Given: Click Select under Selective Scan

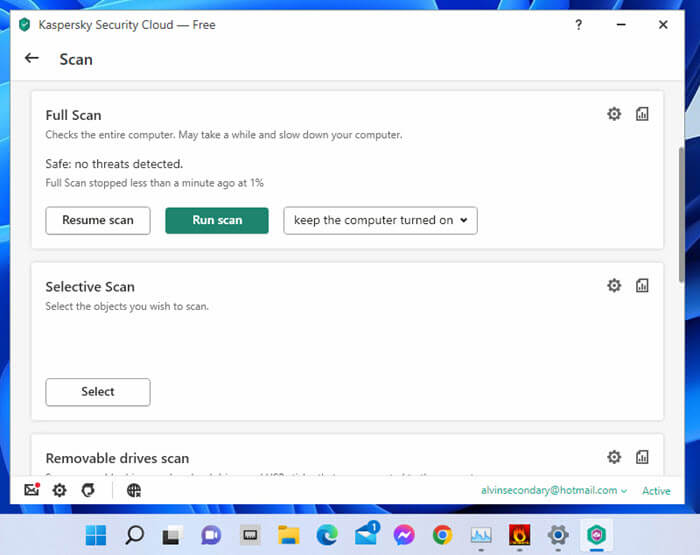Looking at the screenshot, I should click(x=98, y=392).
